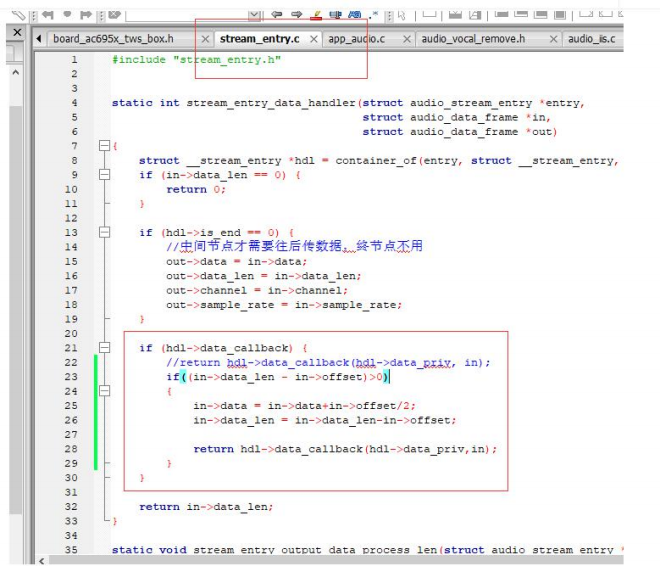The image size is (660, 566).
Task: Close the board_ac695x_tws_box.h tab
Action: point(205,39)
